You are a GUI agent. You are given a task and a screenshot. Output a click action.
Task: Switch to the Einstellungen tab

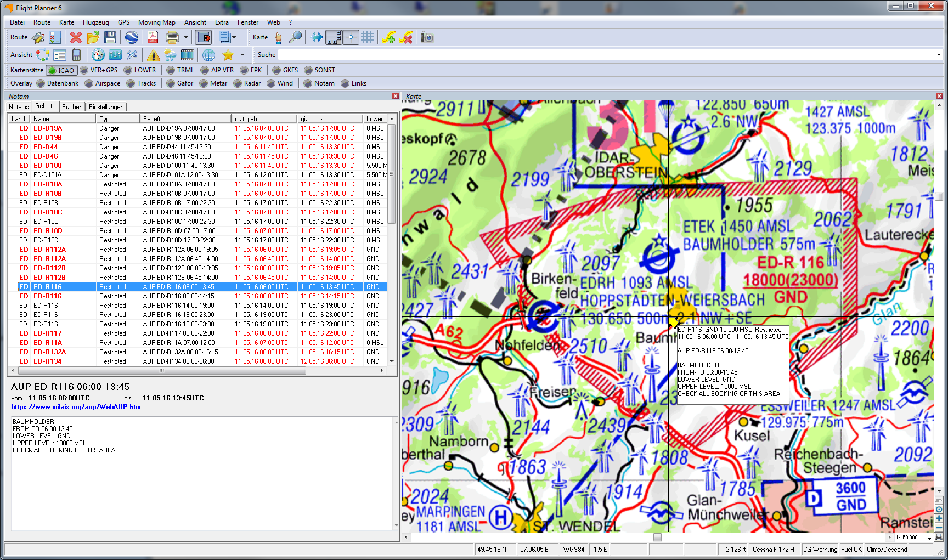click(106, 107)
